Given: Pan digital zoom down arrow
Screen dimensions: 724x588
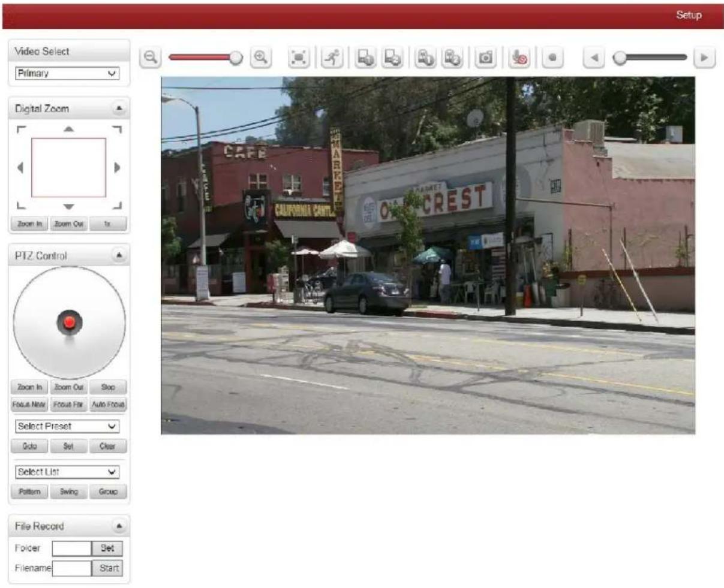Looking at the screenshot, I should coord(69,206).
